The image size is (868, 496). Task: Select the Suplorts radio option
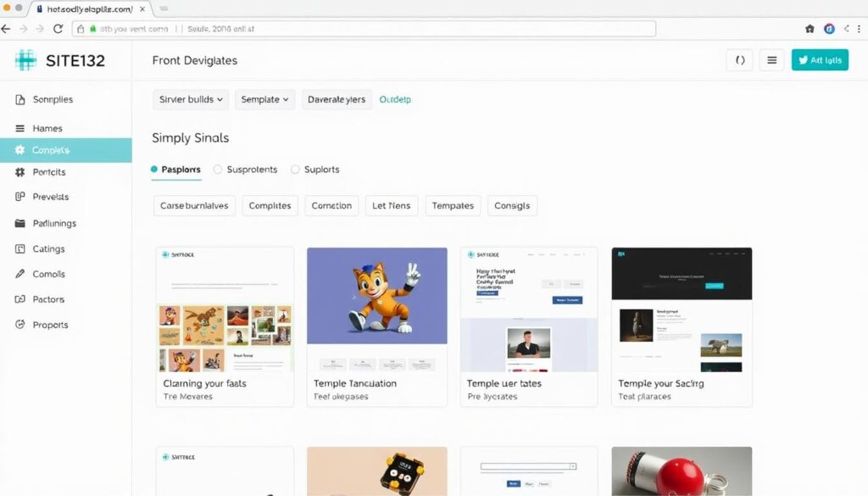click(295, 170)
